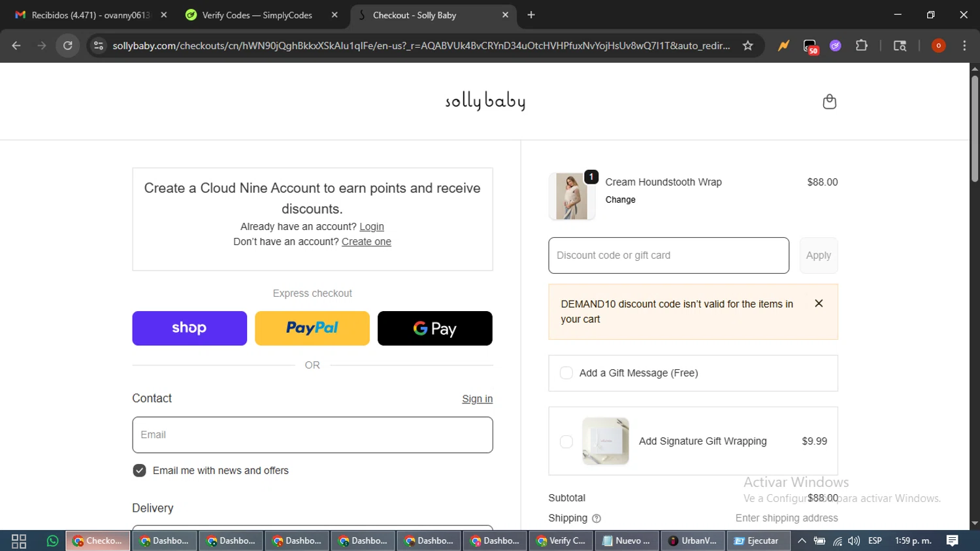Click the Signature Gift Wrapping thumbnail
This screenshot has height=551, width=980.
click(606, 441)
